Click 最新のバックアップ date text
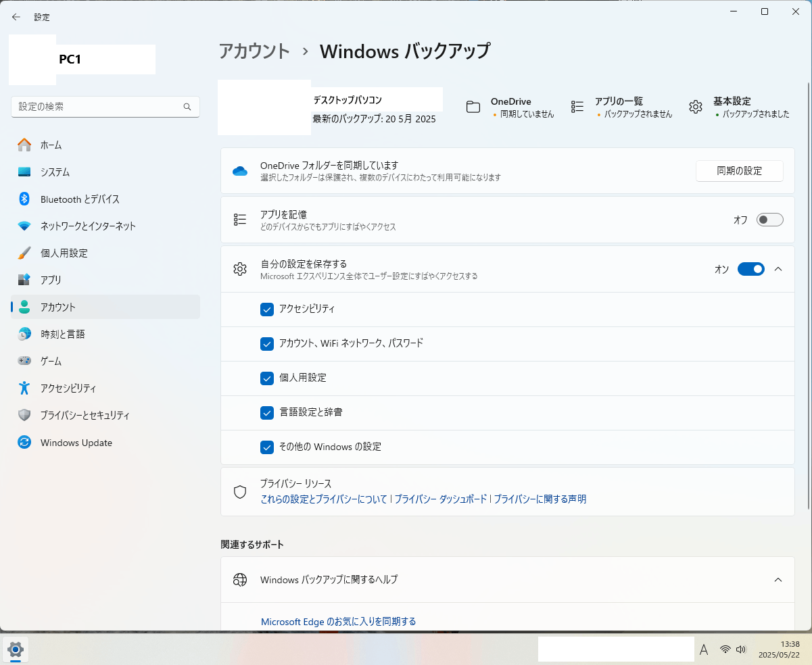Screen dimensions: 812x665 click(x=374, y=119)
